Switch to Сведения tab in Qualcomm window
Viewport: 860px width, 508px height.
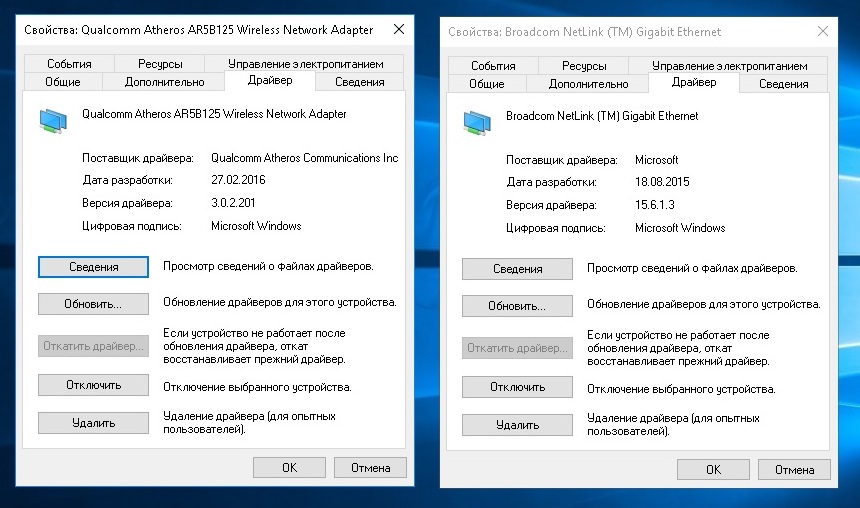(360, 82)
